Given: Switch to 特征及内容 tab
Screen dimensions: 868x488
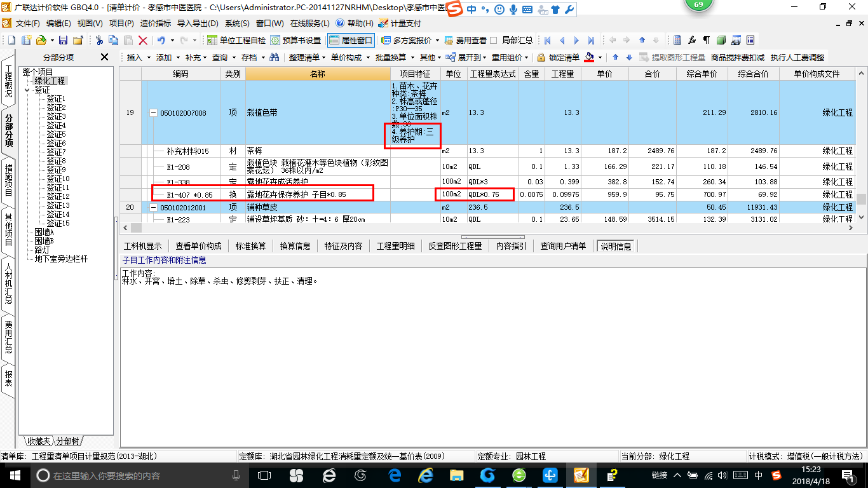Looking at the screenshot, I should click(343, 246).
